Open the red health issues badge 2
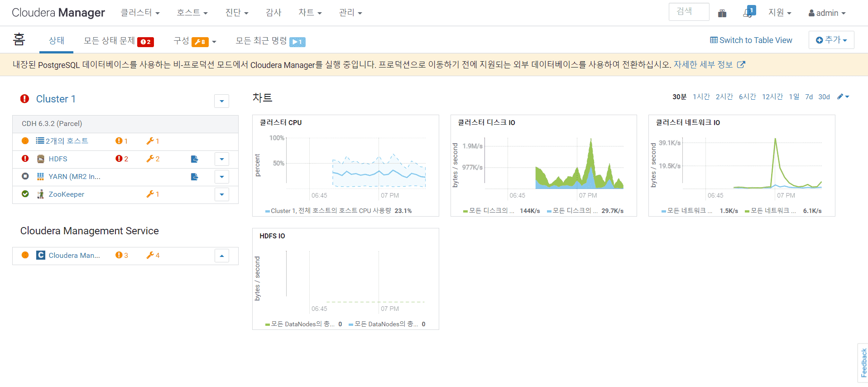The image size is (868, 387). pos(145,42)
